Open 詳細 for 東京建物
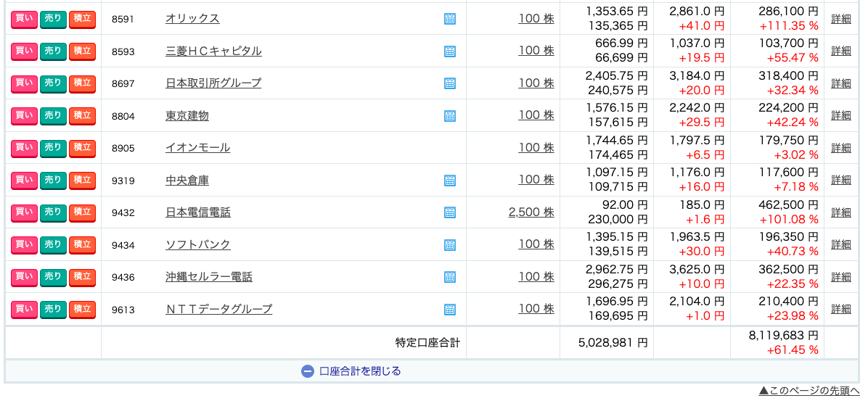868x401 pixels. (x=841, y=115)
